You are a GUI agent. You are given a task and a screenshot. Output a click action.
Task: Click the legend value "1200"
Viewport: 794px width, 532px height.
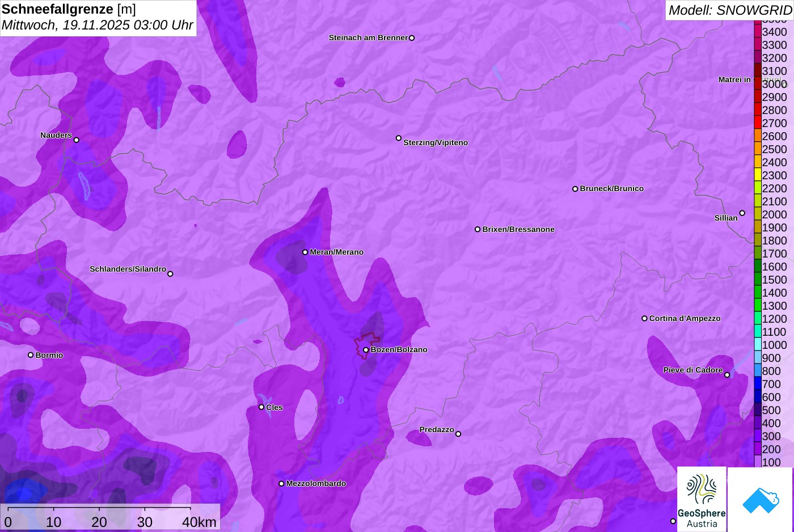coord(775,319)
